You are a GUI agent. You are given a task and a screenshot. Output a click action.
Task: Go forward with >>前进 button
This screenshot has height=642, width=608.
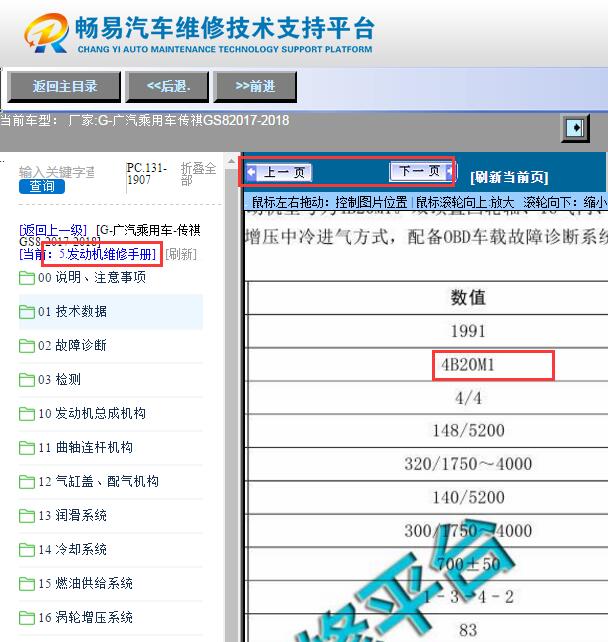(255, 87)
